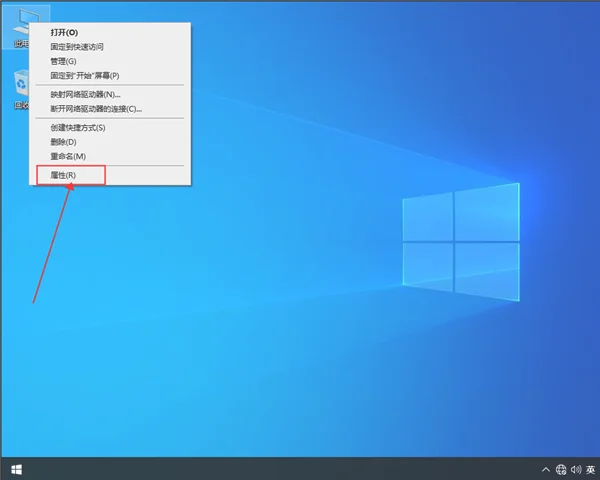Viewport: 600px width, 480px height.
Task: Choose 创建快捷方式(S) menu entry
Action: pyautogui.click(x=110, y=128)
